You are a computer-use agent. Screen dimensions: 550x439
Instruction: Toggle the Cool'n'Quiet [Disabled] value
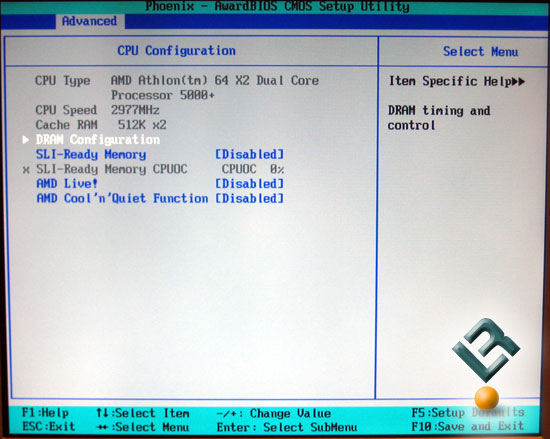(x=249, y=198)
